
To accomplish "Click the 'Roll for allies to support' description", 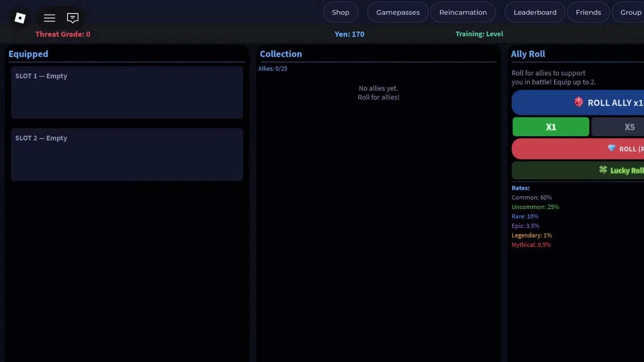I will [549, 73].
